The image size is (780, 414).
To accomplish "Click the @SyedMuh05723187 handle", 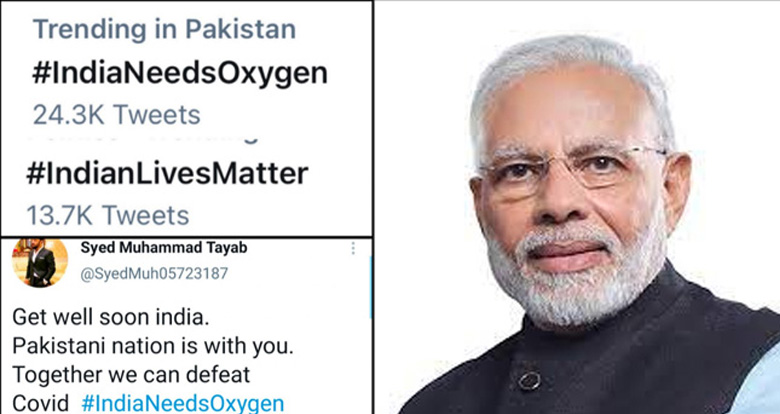I will (154, 273).
